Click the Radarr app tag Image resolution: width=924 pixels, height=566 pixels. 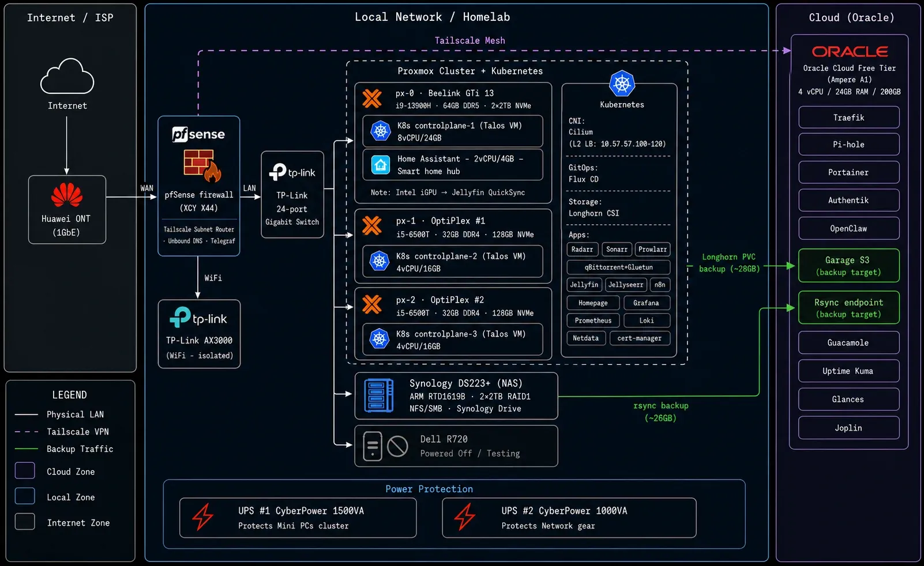(583, 250)
